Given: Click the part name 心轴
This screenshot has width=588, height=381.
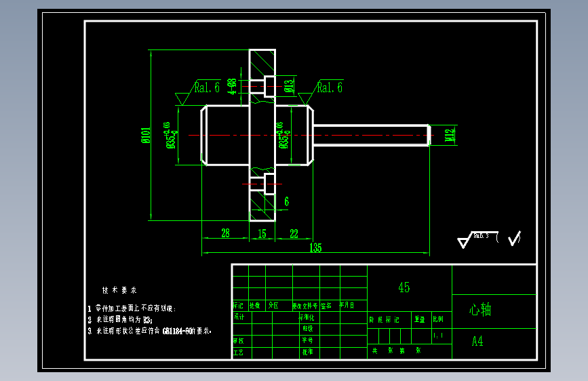Looking at the screenshot, I should [x=480, y=310].
